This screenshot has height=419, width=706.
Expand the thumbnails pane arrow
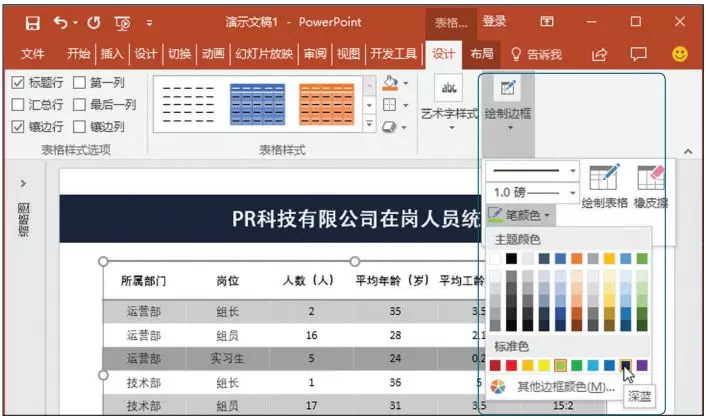(x=23, y=183)
